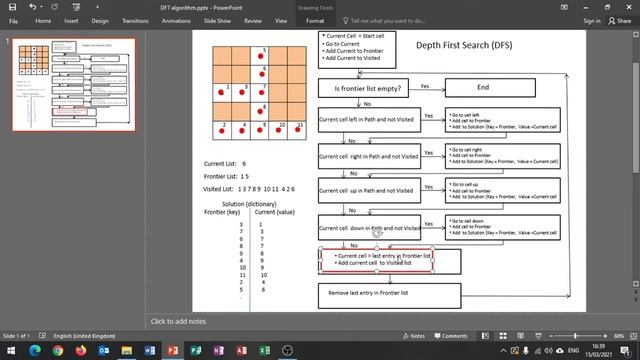Open the Undo history dropdown arrow
Viewport: 640px width, 360px height.
(x=41, y=7)
